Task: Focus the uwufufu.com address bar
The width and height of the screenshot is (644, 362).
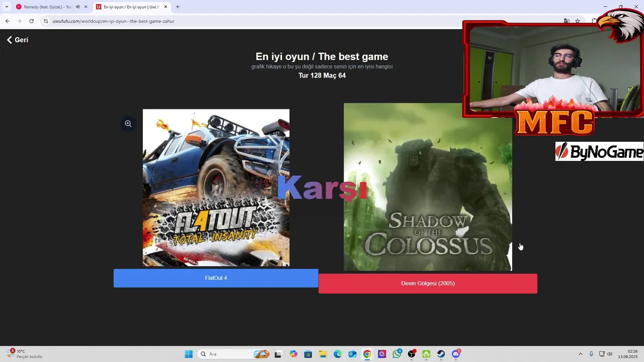Action: 302,21
